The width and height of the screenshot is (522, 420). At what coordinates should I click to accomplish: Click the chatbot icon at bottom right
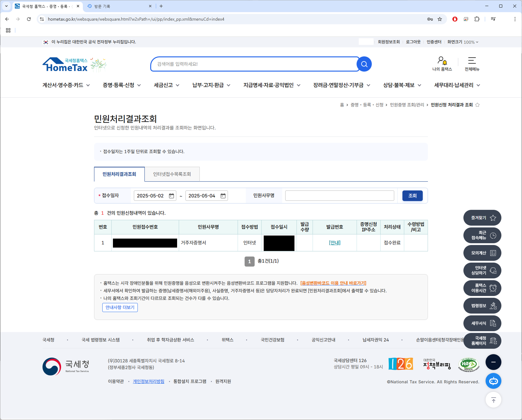click(493, 381)
